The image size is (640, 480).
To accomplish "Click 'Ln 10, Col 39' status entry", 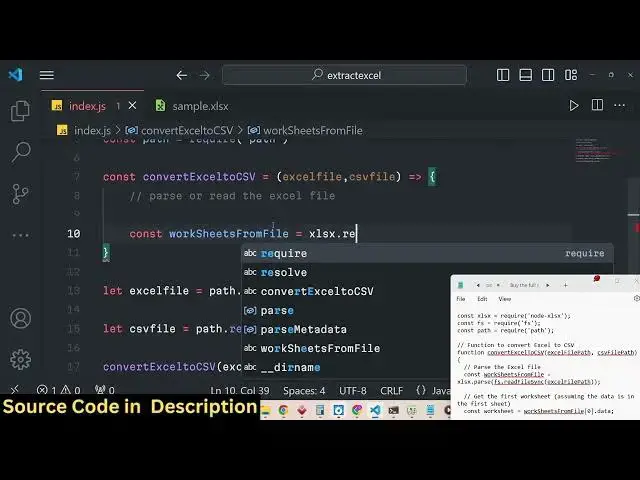I will 240,391.
